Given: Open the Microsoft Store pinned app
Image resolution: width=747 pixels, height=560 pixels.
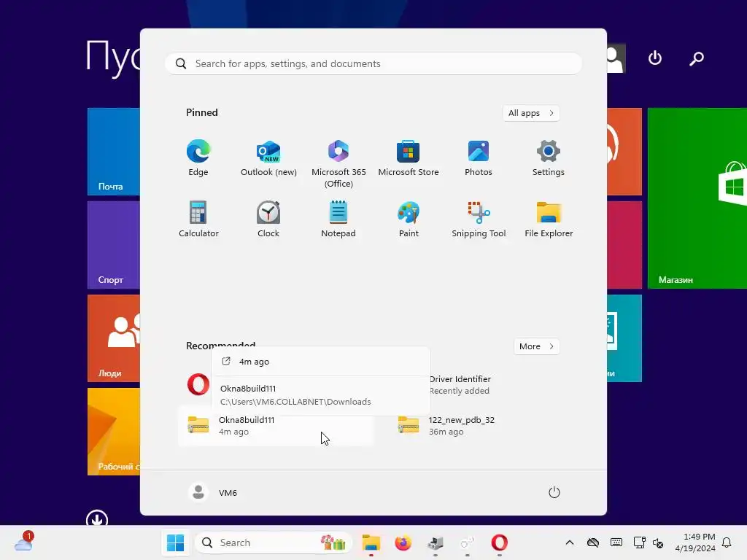Looking at the screenshot, I should (409, 159).
